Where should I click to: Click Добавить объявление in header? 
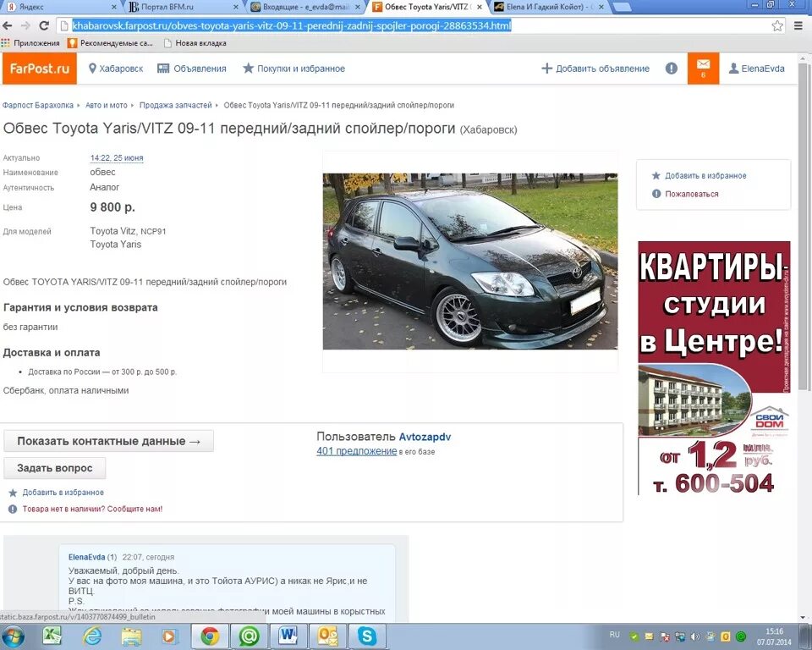point(595,69)
